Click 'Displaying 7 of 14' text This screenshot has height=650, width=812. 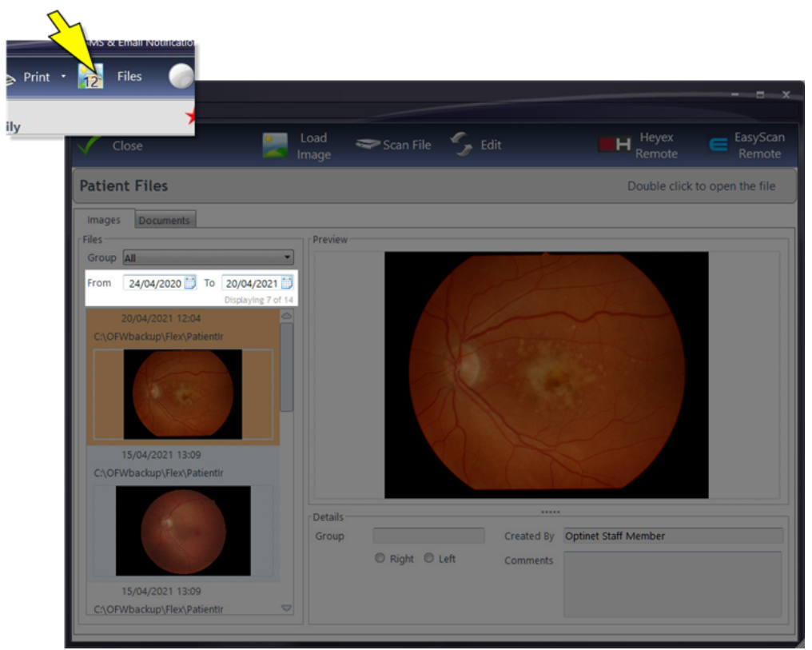[x=258, y=300]
